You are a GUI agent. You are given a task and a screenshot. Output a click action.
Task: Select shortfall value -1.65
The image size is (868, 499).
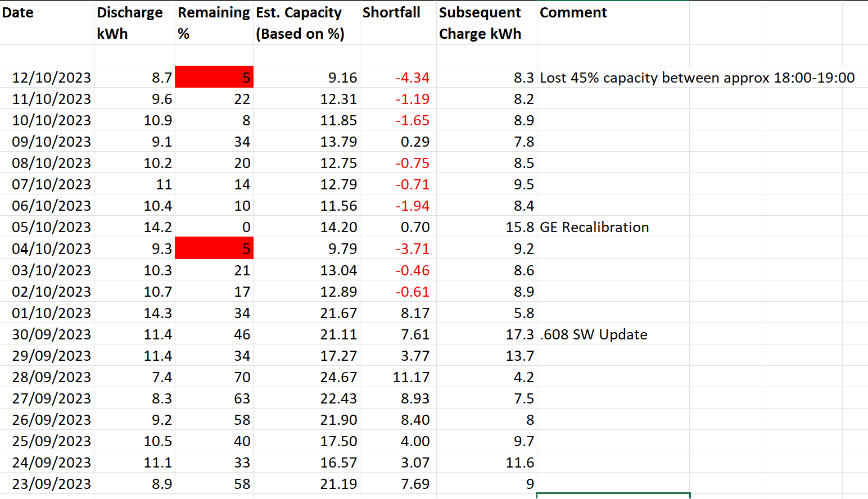point(398,120)
